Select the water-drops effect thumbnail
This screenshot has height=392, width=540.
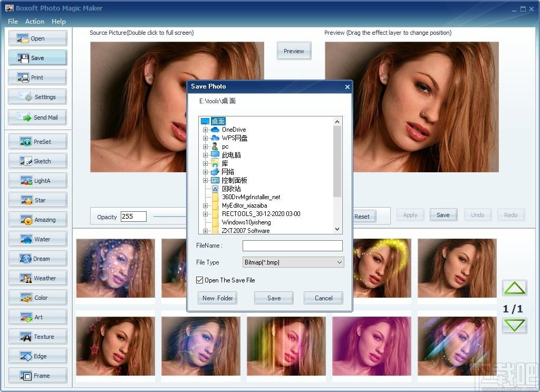115,268
